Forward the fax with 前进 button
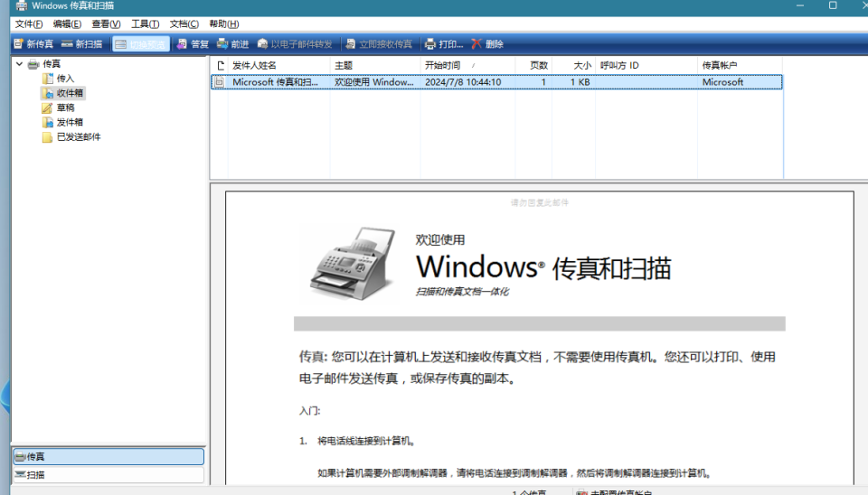Image resolution: width=868 pixels, height=495 pixels. point(232,44)
